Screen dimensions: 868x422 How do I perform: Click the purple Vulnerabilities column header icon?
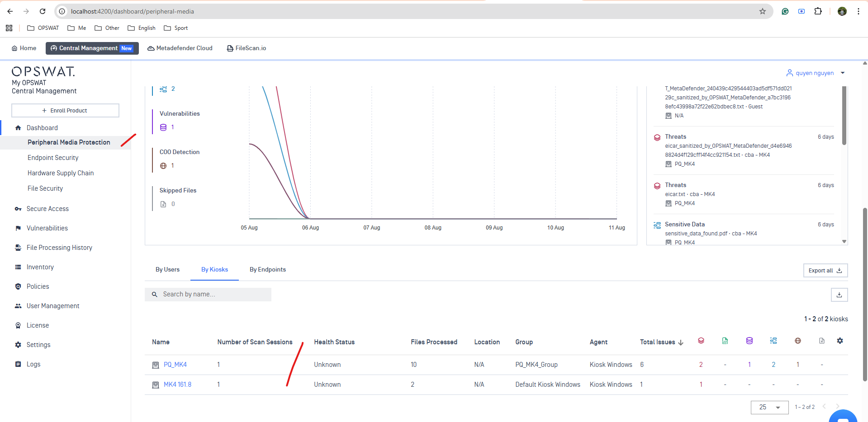(x=749, y=341)
